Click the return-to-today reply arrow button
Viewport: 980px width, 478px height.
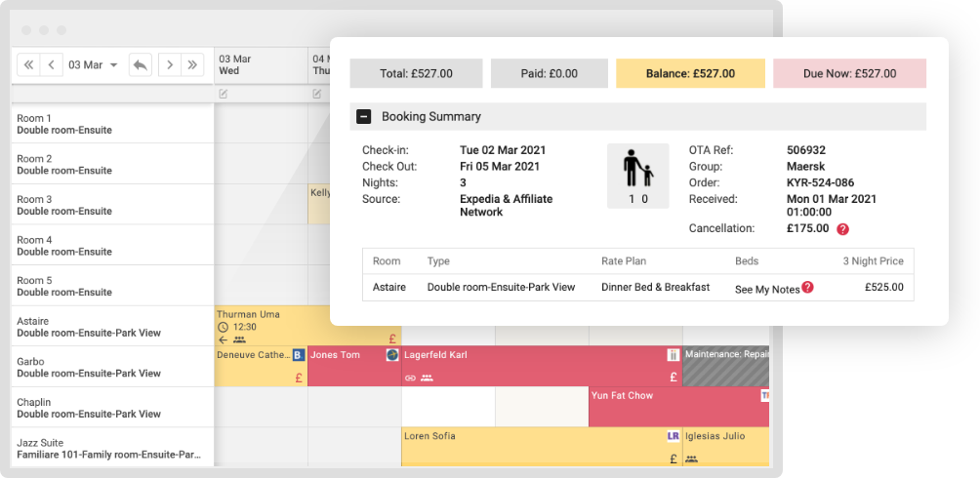pos(140,65)
